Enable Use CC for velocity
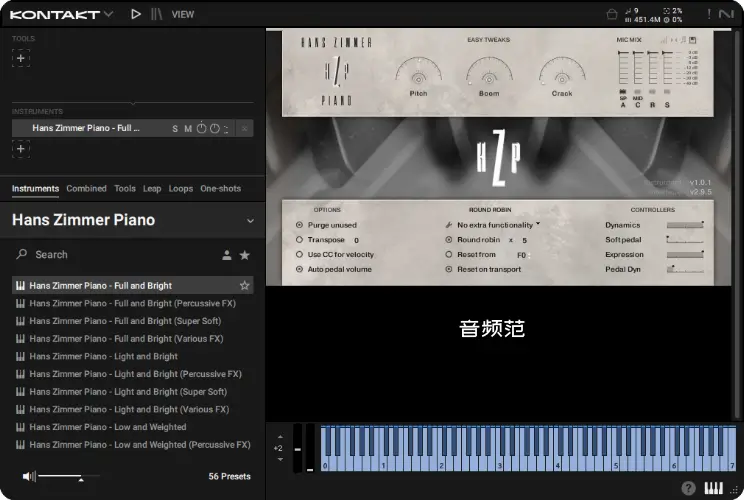Screen dimensions: 744x500 pyautogui.click(x=300, y=254)
